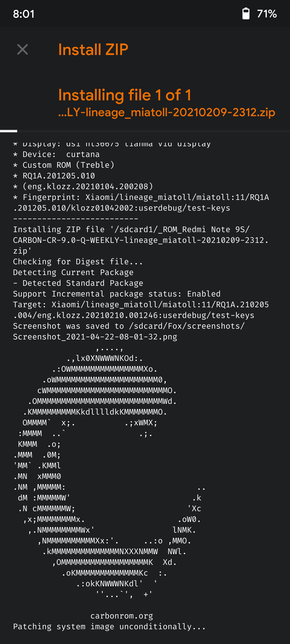Click the installation progress bar
The image size is (290, 644).
145,131
